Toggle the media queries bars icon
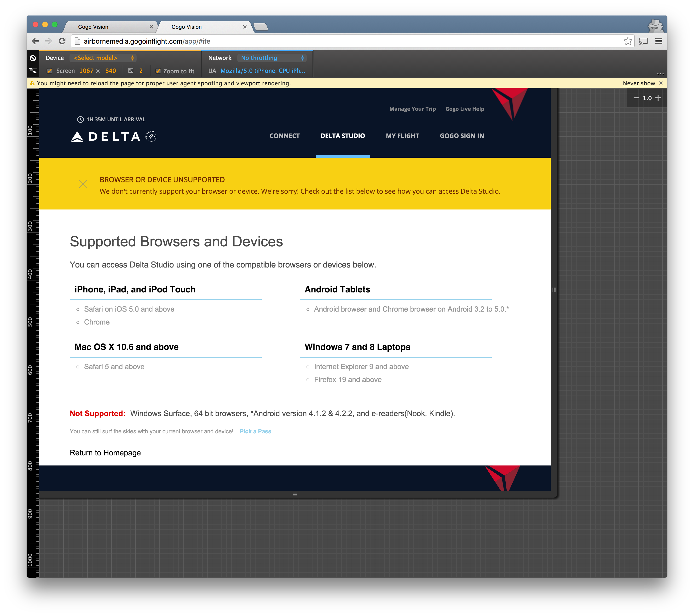Screen dimensions: 694x616 point(33,71)
